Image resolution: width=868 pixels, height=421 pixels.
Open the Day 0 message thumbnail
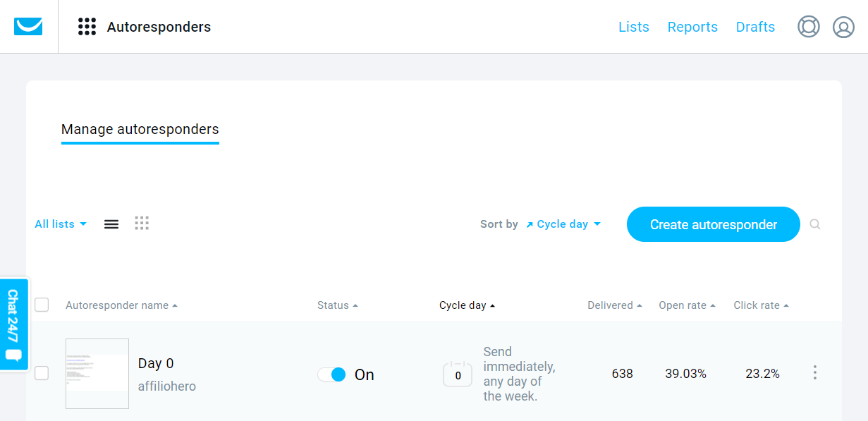97,374
